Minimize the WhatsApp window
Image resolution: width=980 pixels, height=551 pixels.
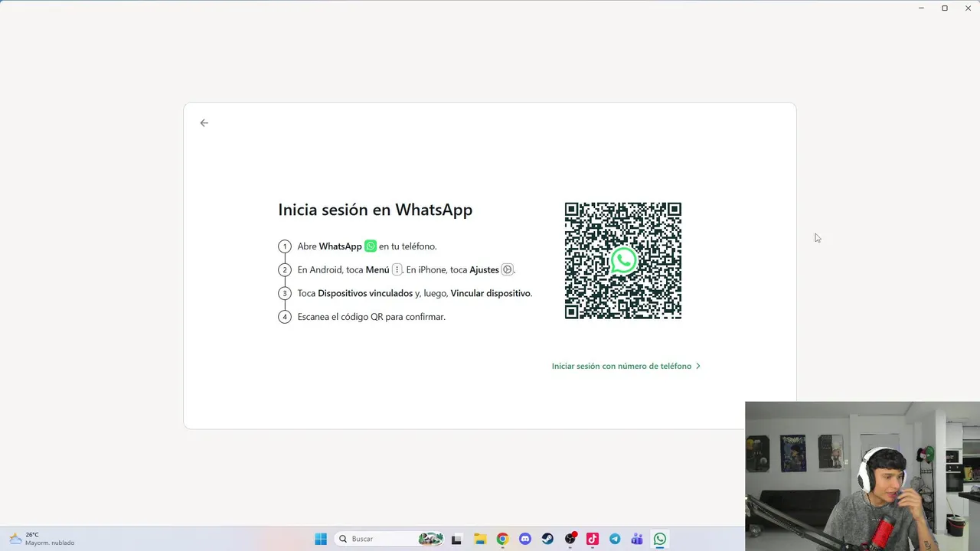pos(921,8)
